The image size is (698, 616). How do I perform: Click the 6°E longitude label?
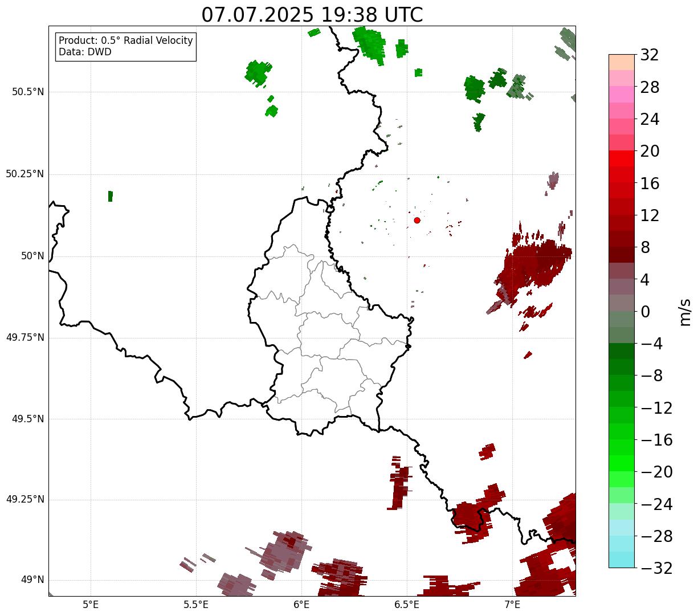301,605
